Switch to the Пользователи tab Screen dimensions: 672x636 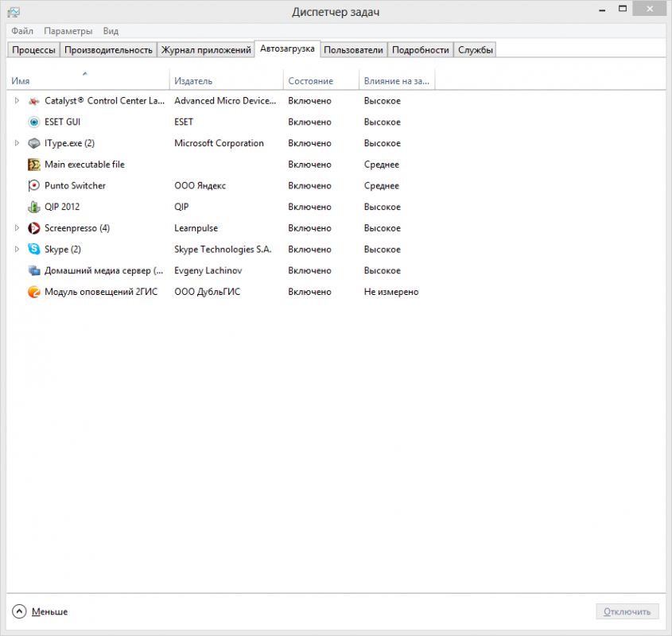pos(354,50)
